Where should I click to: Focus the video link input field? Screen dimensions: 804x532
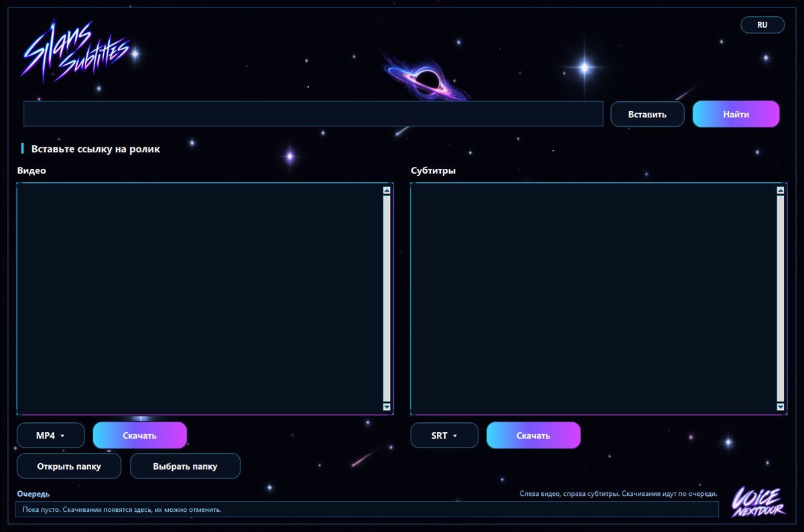pos(314,114)
